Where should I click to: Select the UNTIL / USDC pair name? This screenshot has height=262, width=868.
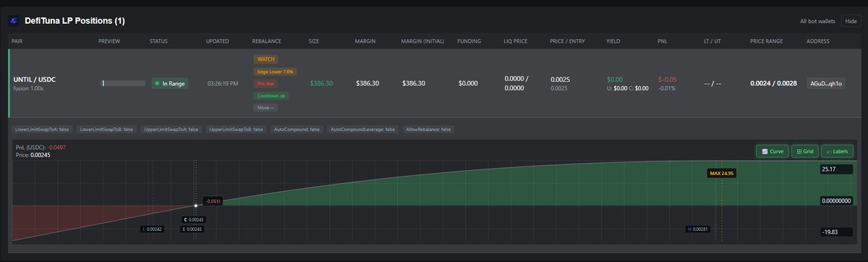[34, 80]
